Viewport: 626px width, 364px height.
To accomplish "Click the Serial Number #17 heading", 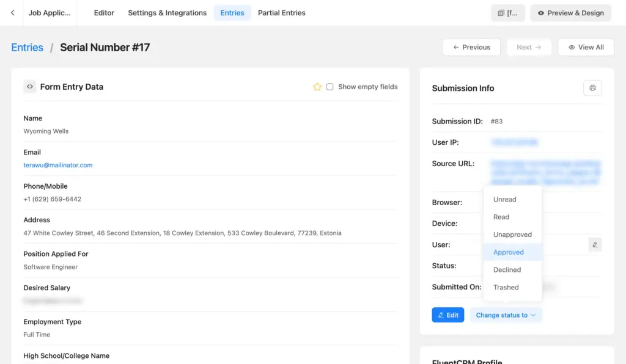I will (x=105, y=48).
